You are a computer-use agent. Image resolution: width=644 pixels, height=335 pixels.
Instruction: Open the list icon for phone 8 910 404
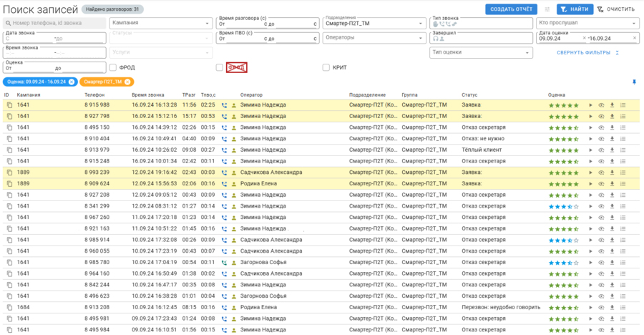pos(623,139)
